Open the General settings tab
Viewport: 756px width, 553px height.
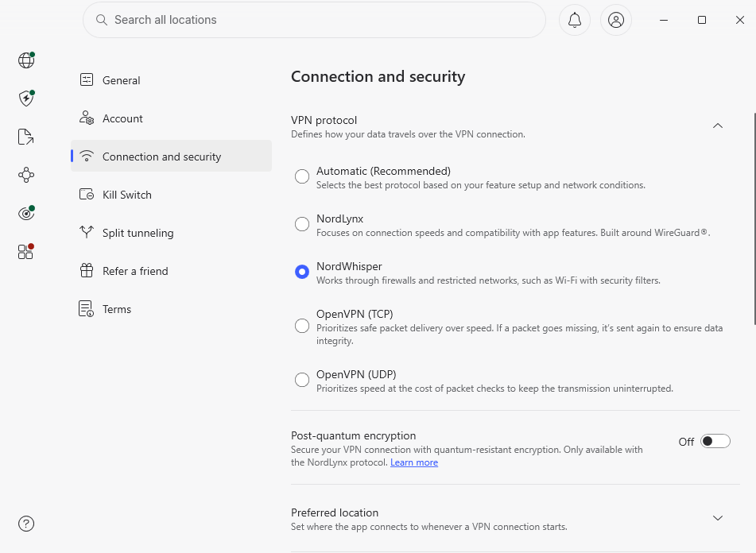(171, 80)
